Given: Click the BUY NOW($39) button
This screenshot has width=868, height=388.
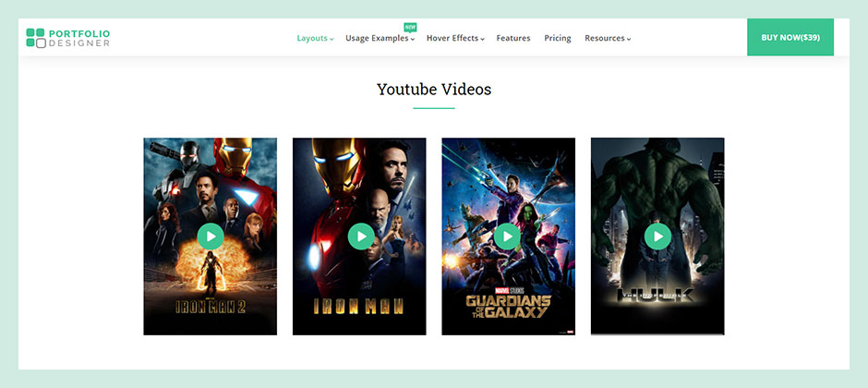Looking at the screenshot, I should pyautogui.click(x=790, y=37).
